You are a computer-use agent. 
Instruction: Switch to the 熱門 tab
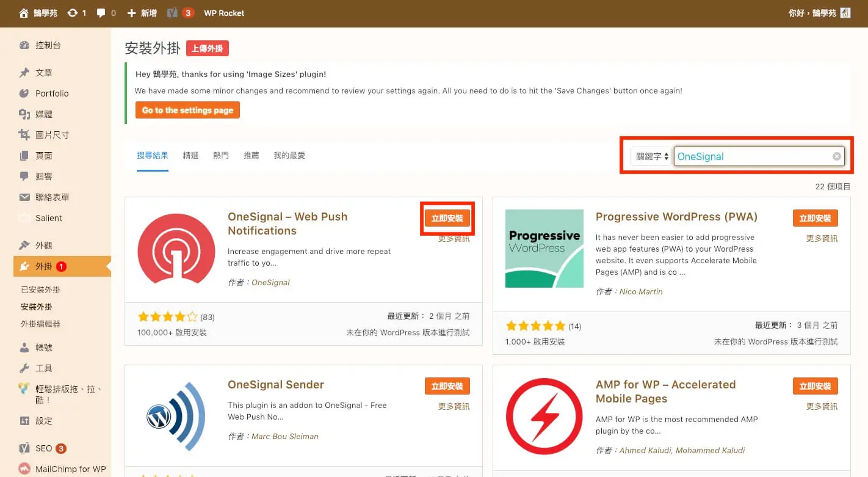221,156
